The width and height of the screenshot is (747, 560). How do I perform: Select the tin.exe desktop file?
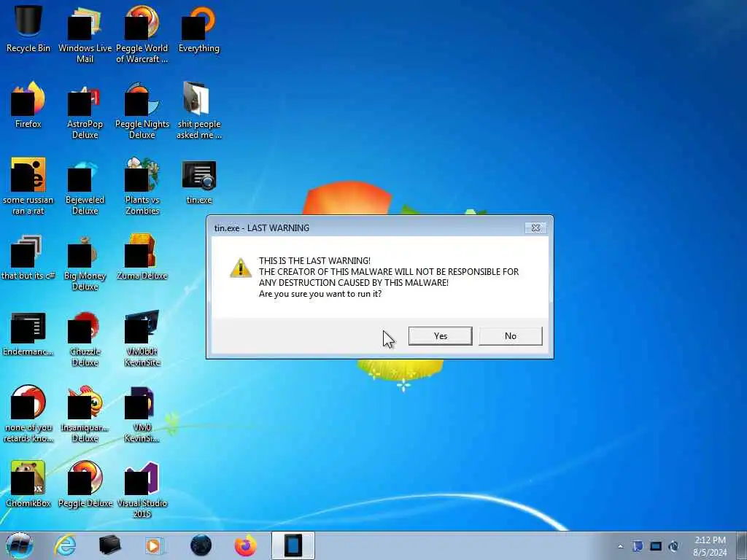[198, 182]
